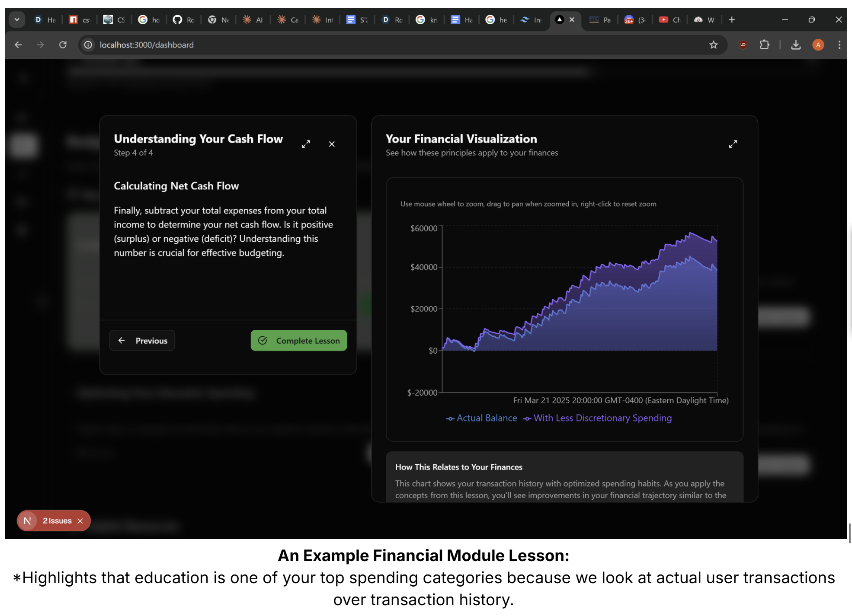Screen dimensions: 852x616
Task: Go back with the Previous button
Action: 142,341
